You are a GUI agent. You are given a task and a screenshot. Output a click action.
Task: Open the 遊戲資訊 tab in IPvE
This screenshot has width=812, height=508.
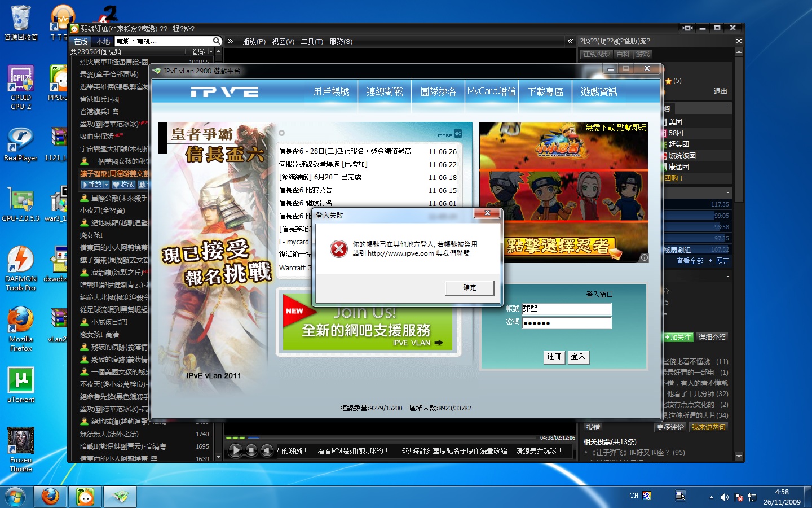pyautogui.click(x=599, y=91)
